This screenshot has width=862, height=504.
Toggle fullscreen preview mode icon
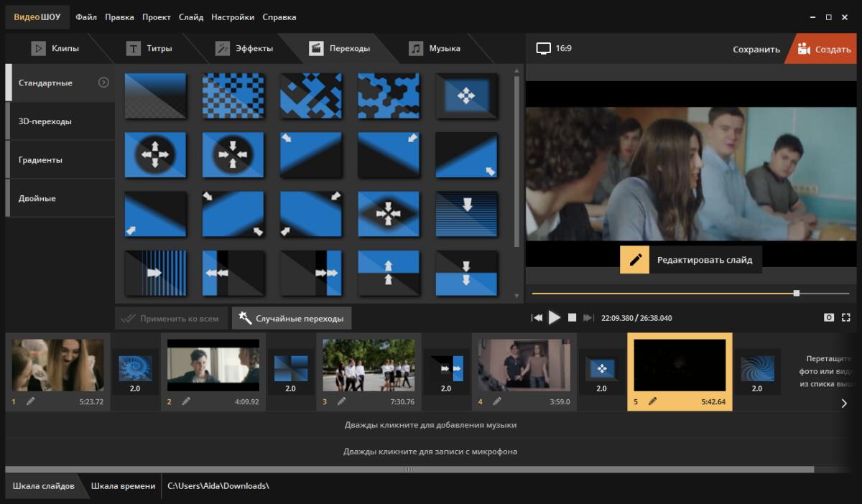(x=845, y=317)
